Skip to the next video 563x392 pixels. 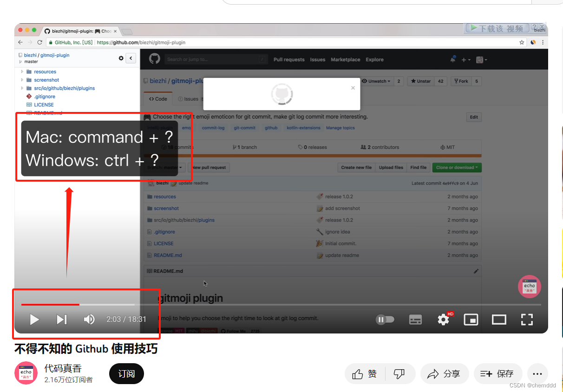(62, 320)
